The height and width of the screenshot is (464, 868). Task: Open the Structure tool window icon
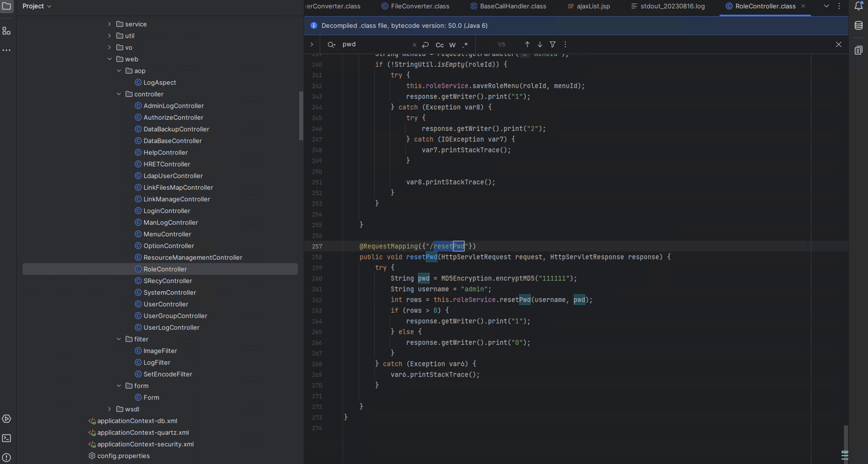(x=6, y=31)
